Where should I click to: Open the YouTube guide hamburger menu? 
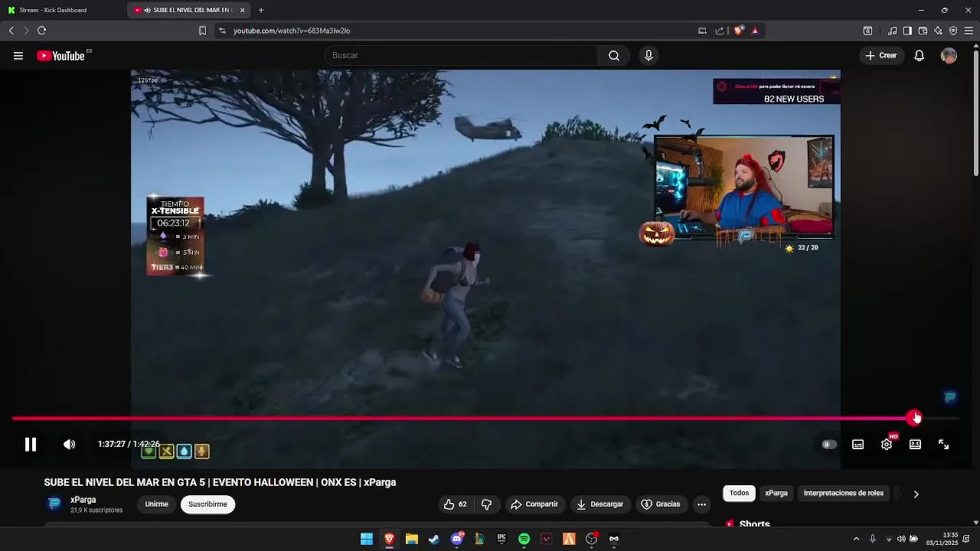(18, 56)
